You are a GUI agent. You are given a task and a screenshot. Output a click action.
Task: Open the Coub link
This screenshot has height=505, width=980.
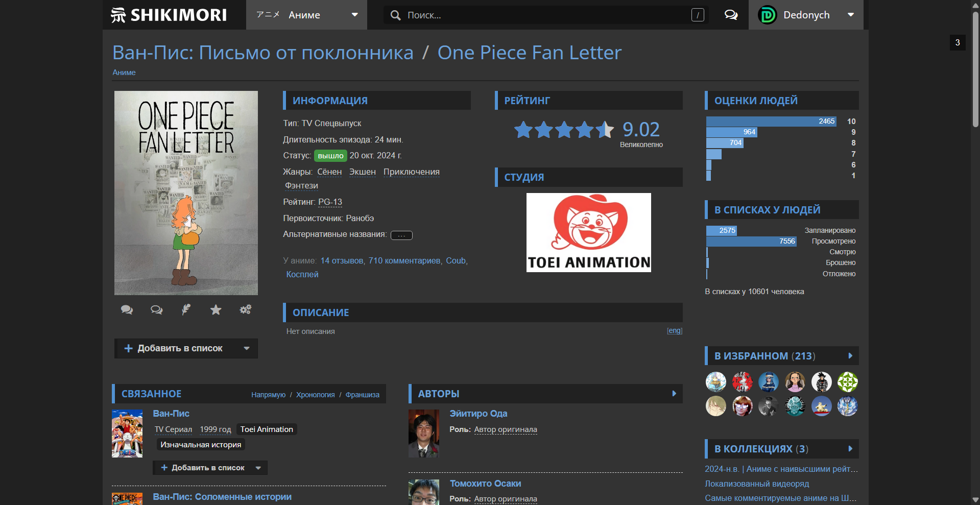pyautogui.click(x=456, y=260)
